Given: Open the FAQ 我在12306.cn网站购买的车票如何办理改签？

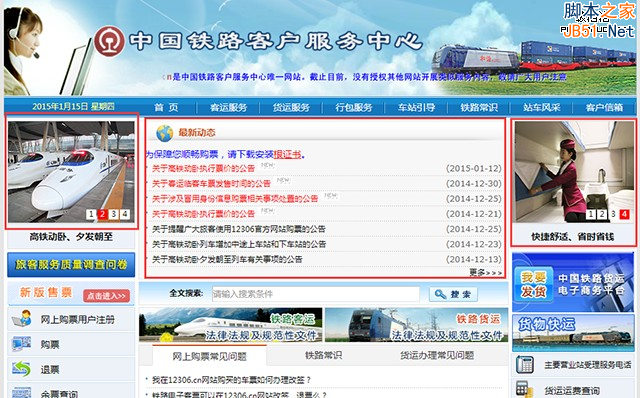Looking at the screenshot, I should [x=232, y=380].
